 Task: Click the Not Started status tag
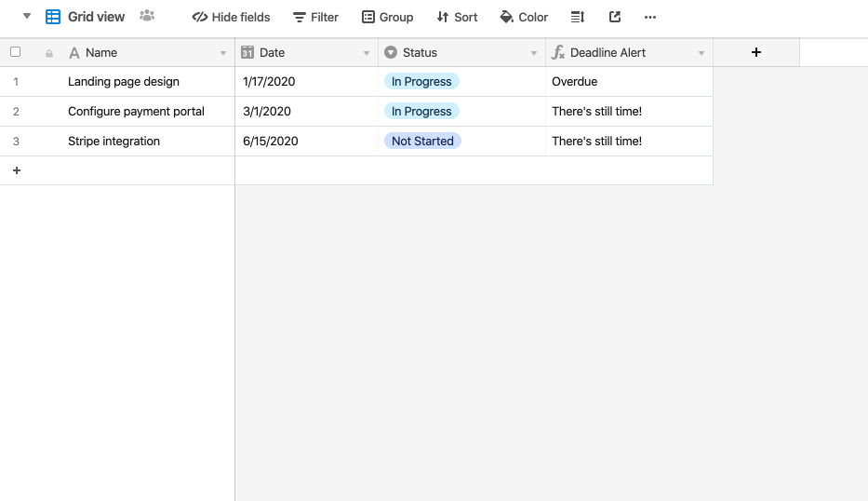tap(422, 142)
